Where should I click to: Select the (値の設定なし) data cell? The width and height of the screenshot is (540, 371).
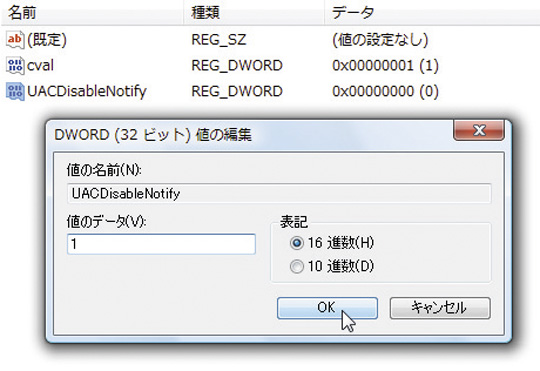point(380,40)
